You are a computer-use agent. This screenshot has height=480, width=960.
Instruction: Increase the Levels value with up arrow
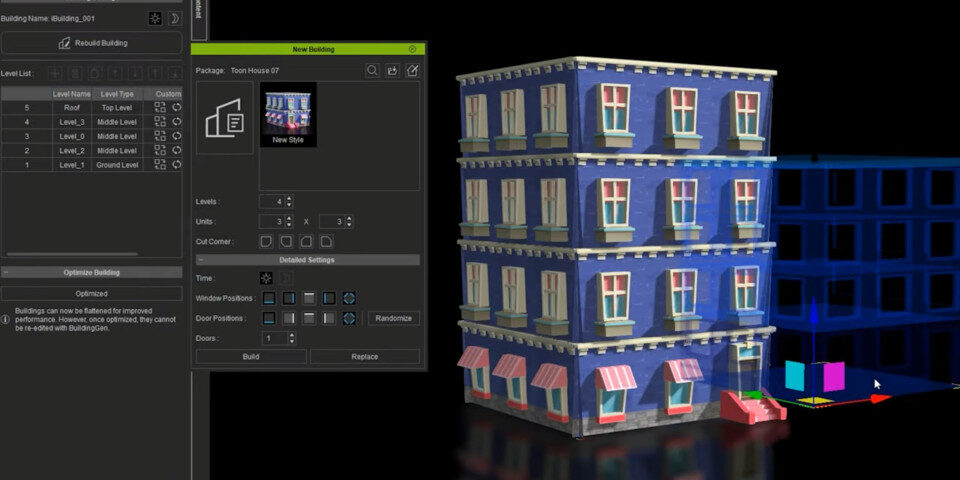[x=289, y=198]
